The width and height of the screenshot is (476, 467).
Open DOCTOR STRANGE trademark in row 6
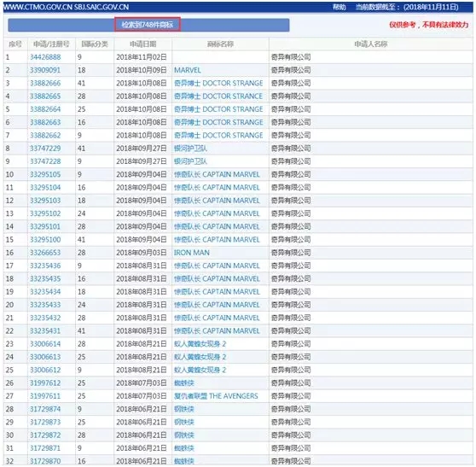pyautogui.click(x=218, y=122)
